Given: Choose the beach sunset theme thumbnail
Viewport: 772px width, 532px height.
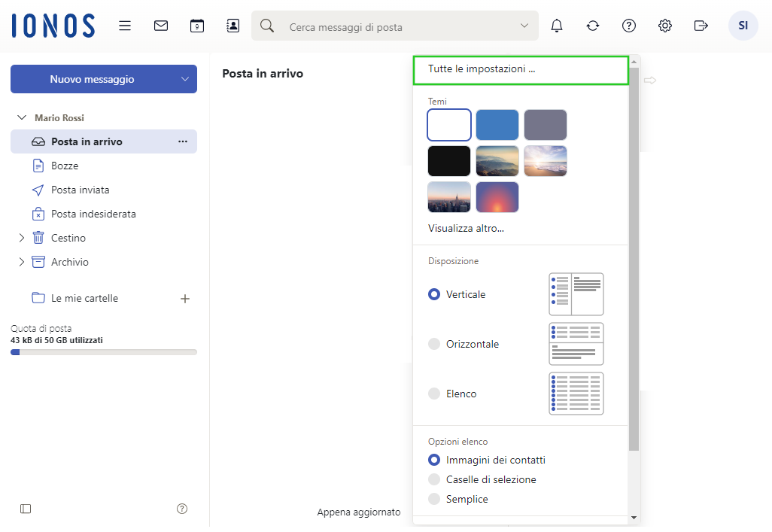Looking at the screenshot, I should (546, 161).
